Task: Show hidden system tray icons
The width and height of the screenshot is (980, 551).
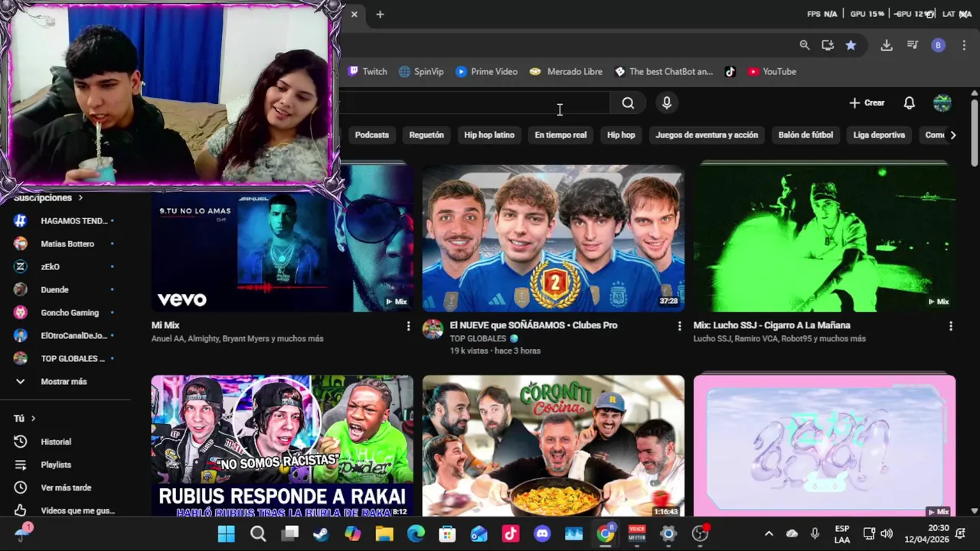Action: (x=769, y=533)
